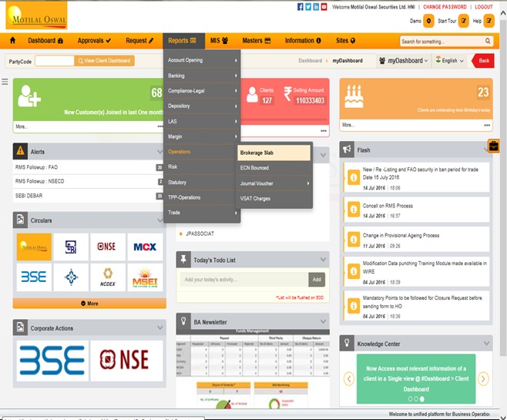507x420 pixels.
Task: Click the birthday cake icon
Action: [x=354, y=96]
